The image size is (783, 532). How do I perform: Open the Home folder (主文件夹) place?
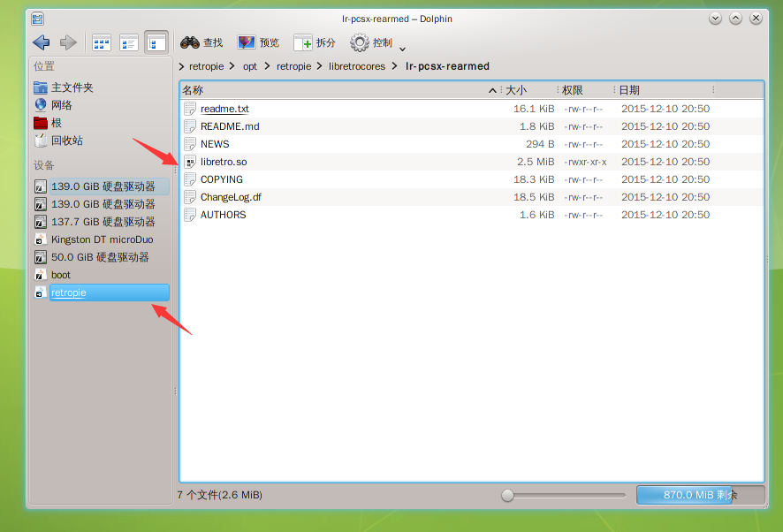coord(72,87)
